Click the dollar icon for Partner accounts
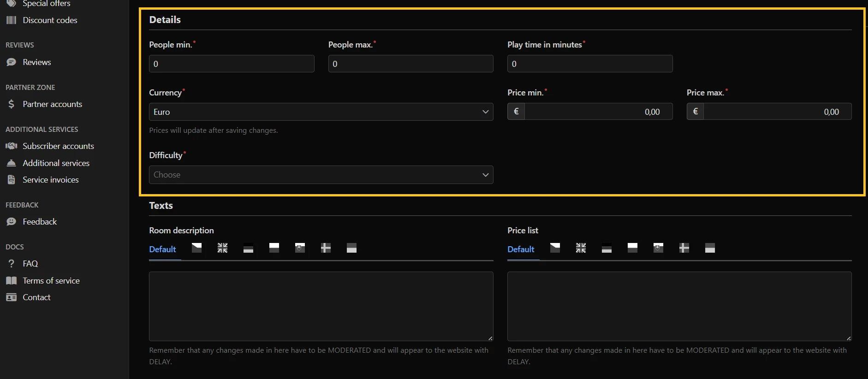The width and height of the screenshot is (868, 379). 11,104
